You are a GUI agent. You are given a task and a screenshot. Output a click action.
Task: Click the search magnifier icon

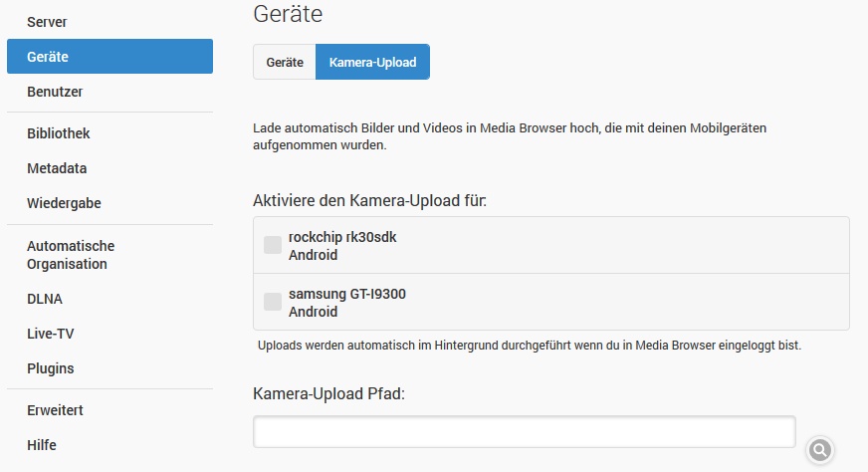coord(819,450)
